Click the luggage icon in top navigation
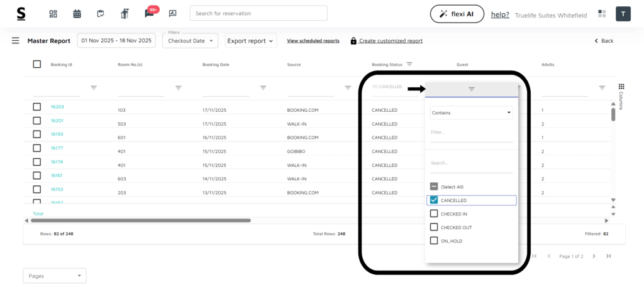Image resolution: width=644 pixels, height=287 pixels. 125,13
